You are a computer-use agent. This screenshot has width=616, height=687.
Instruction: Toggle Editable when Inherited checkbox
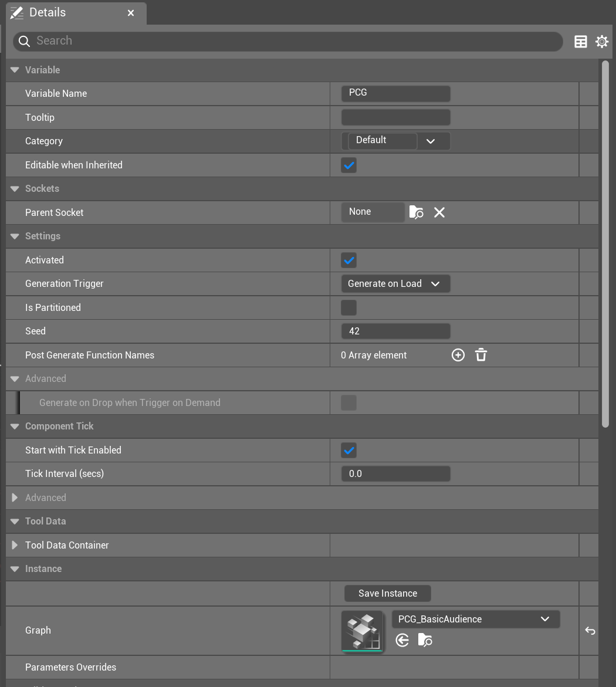coord(348,165)
